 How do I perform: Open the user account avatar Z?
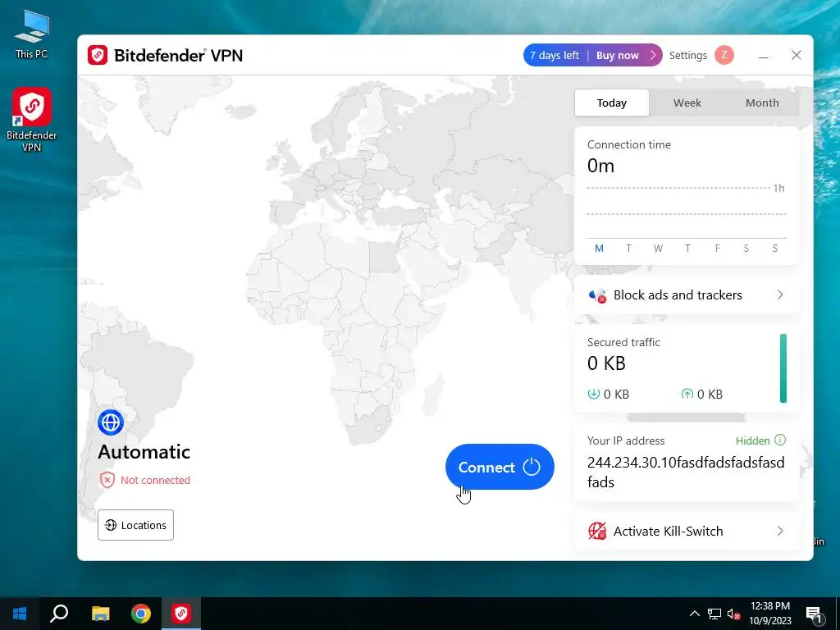(x=724, y=55)
